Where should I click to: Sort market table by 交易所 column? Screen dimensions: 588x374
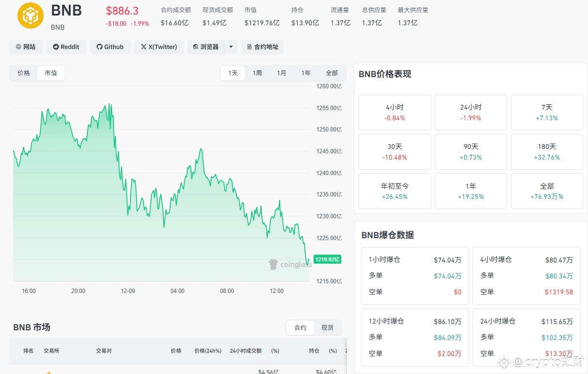(x=51, y=351)
